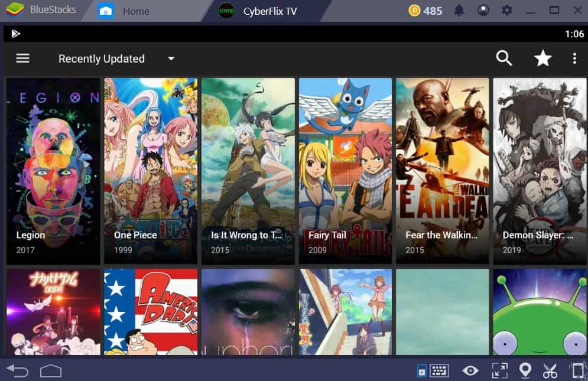588x381 pixels.
Task: Open the crying eye Unborn poster
Action: [248, 312]
